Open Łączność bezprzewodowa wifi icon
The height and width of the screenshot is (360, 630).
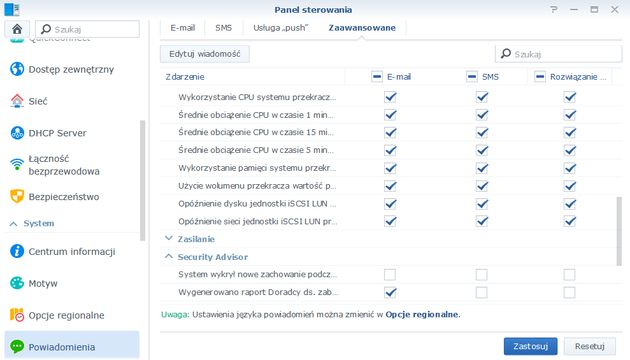17,164
